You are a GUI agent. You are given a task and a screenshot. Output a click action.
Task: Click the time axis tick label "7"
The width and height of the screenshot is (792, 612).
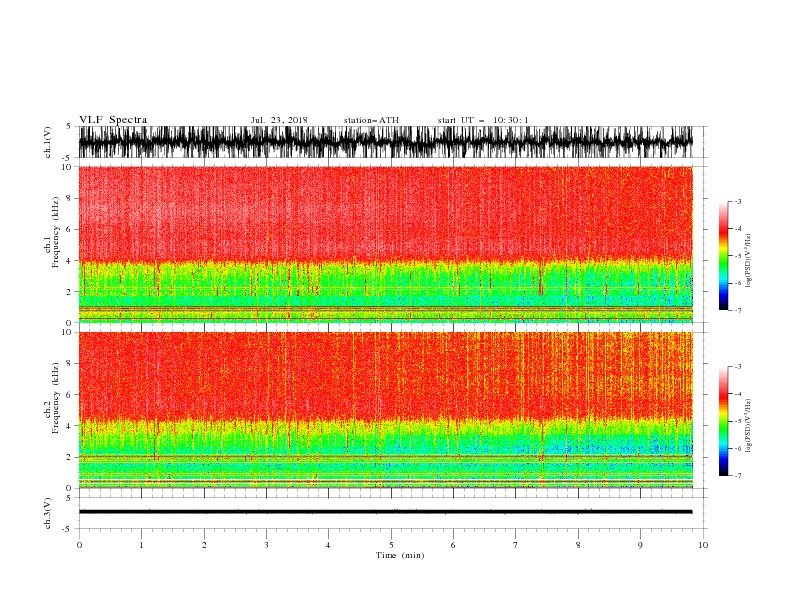pyautogui.click(x=515, y=545)
